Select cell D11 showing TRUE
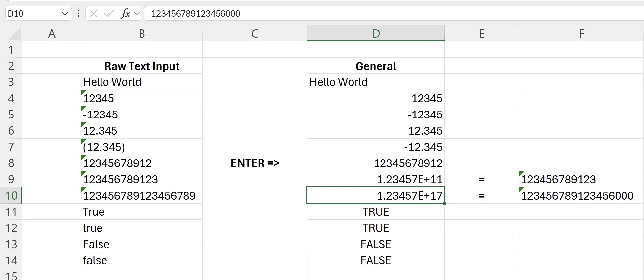Screen dimensions: 644x280 376,212
